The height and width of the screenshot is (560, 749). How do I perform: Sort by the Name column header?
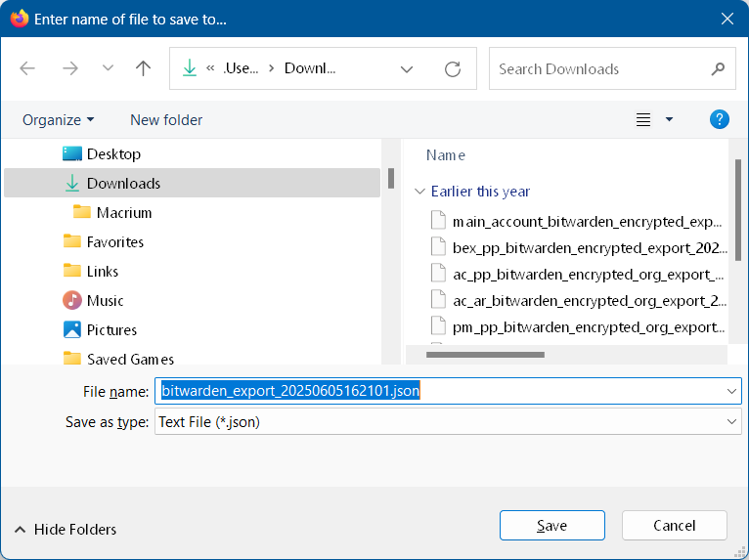(445, 155)
